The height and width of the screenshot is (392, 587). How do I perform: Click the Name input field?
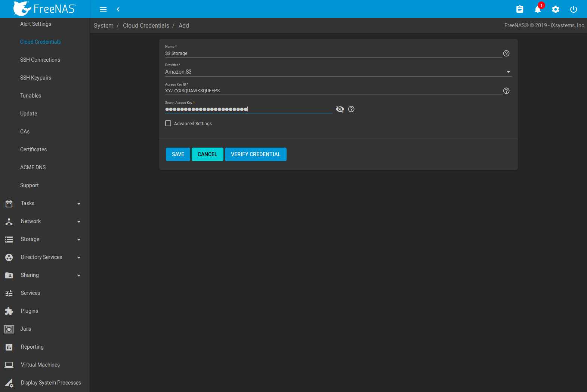[x=334, y=53]
